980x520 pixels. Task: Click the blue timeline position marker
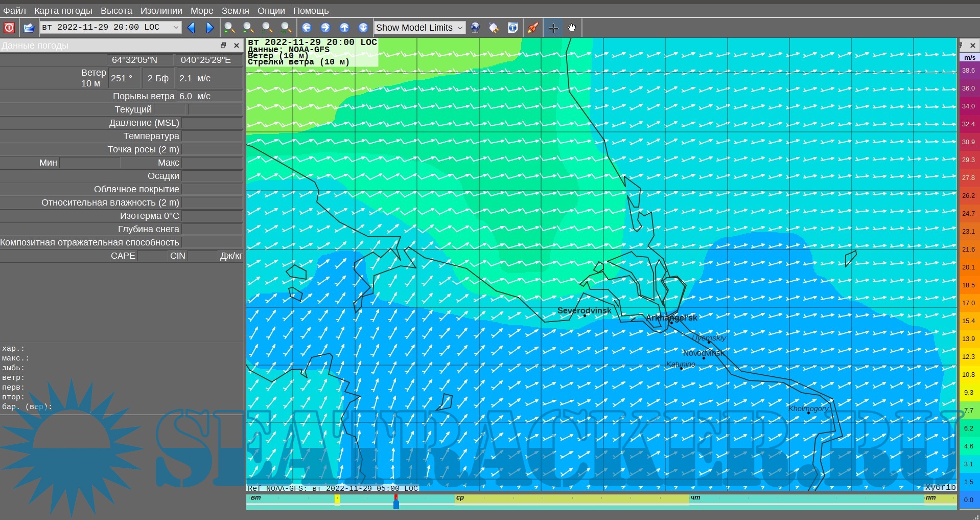click(x=396, y=505)
